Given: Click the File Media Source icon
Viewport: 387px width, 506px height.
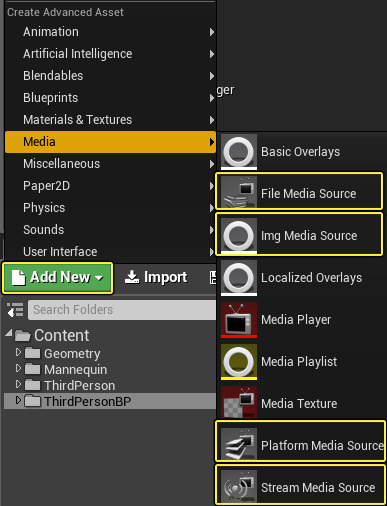Looking at the screenshot, I should [x=239, y=192].
